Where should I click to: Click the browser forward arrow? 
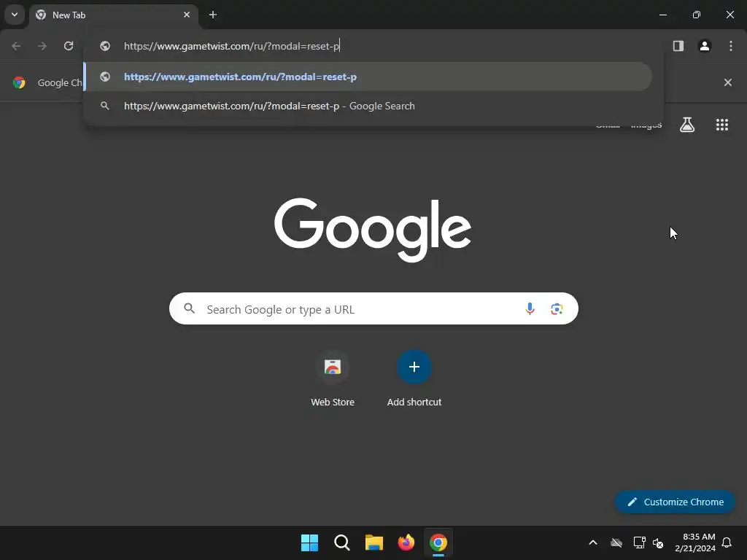pyautogui.click(x=42, y=46)
